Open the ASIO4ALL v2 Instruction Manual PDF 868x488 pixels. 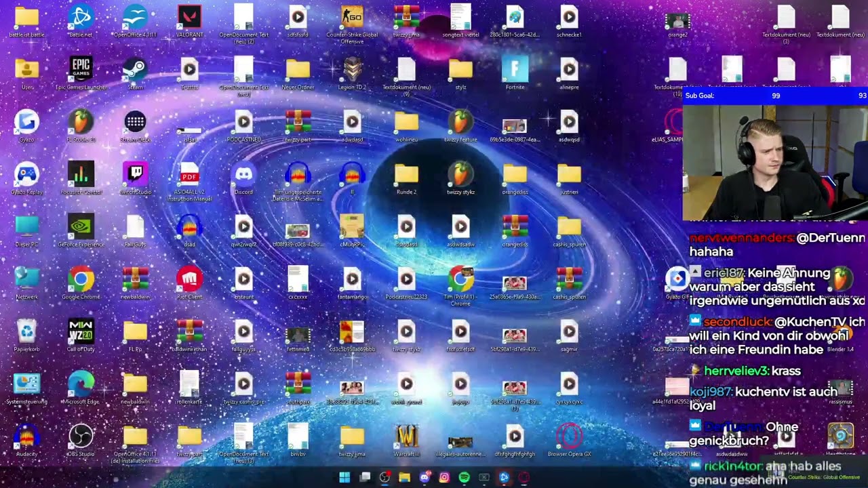189,182
